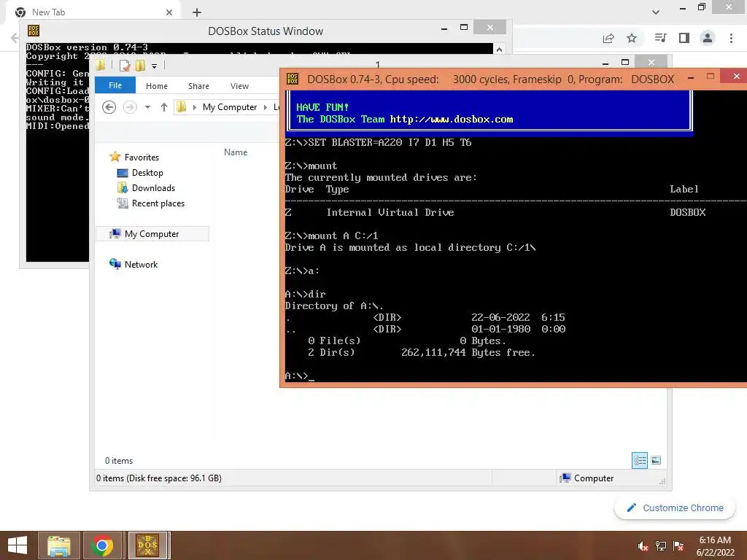Click Explorer forward arrow button

pos(130,107)
